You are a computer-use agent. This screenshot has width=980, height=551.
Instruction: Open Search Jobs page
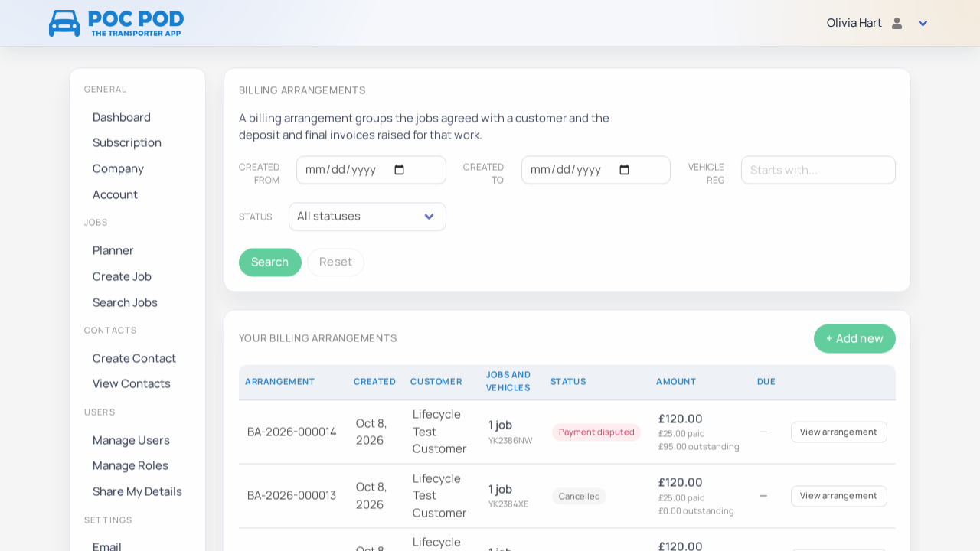[126, 302]
